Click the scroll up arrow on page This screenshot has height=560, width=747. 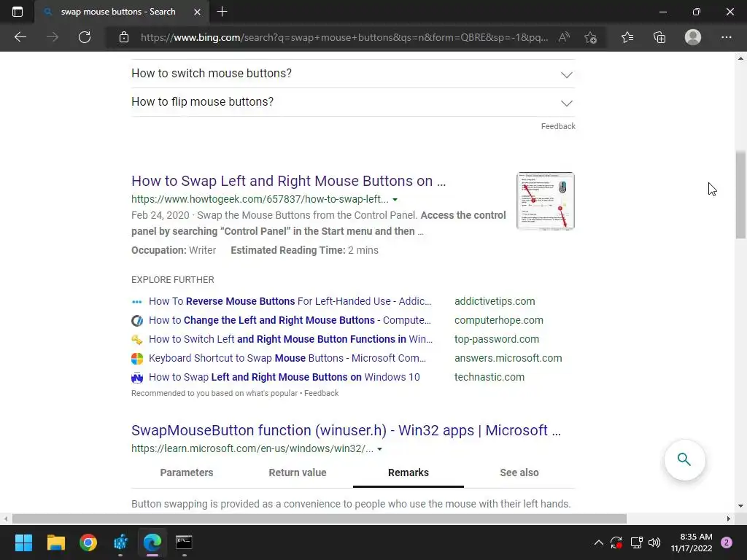coord(740,59)
